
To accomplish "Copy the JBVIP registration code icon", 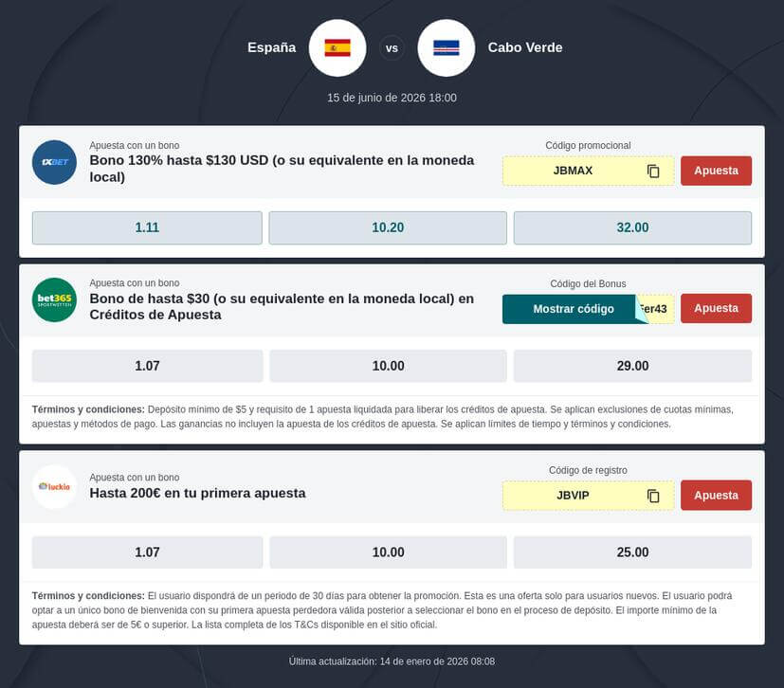I will [x=653, y=496].
